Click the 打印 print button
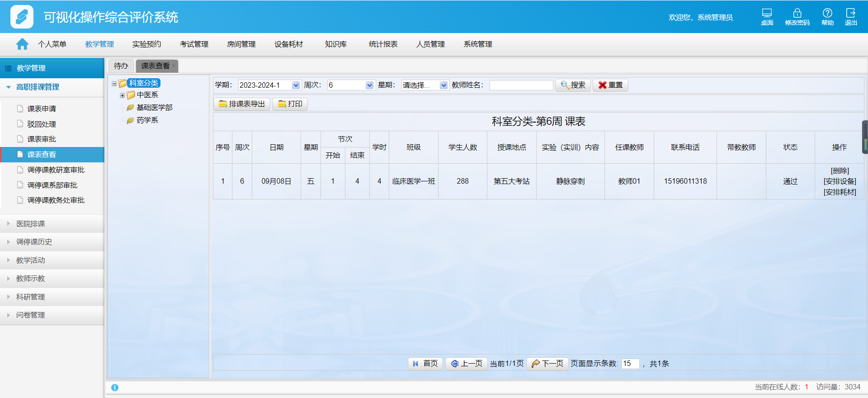 click(290, 104)
